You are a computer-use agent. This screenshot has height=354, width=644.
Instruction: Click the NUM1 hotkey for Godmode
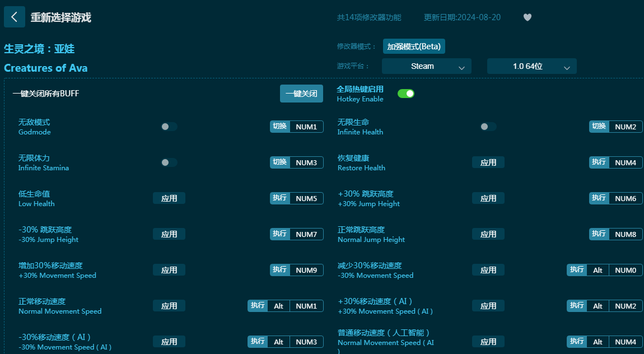306,127
